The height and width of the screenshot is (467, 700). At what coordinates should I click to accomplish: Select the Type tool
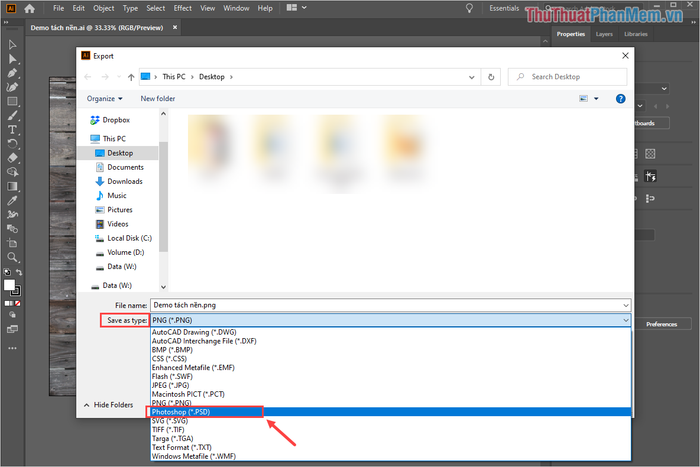tap(12, 130)
